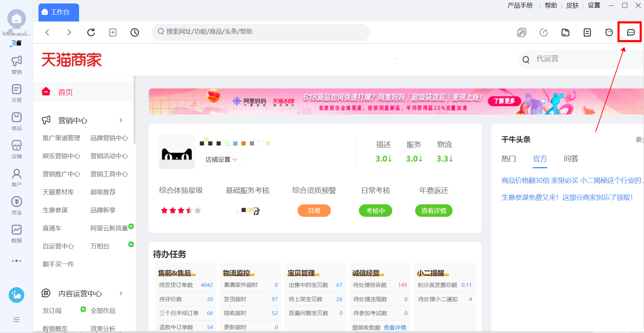Click the 出售中的宝贝数 count 67
The image size is (644, 333).
click(339, 285)
